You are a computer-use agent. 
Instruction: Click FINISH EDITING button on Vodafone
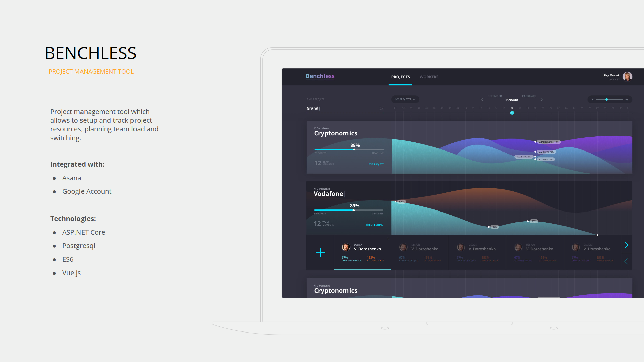(x=375, y=225)
